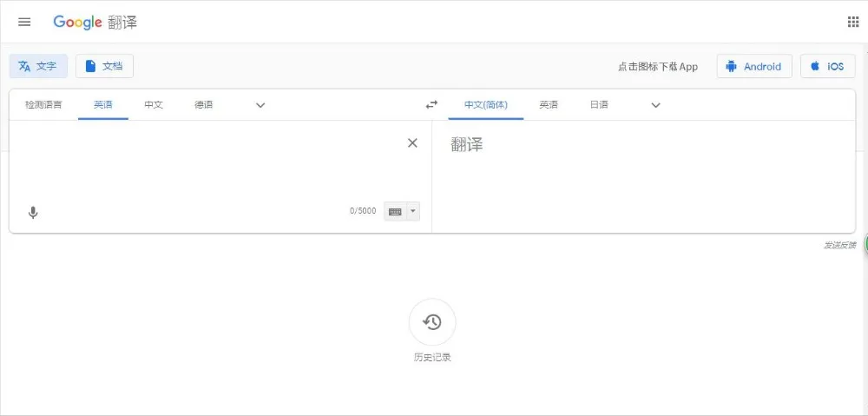868x416 pixels.
Task: Expand the input tools dropdown arrow
Action: coord(413,211)
